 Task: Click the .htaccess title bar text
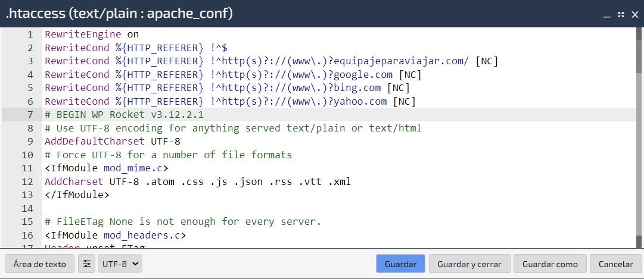(119, 14)
